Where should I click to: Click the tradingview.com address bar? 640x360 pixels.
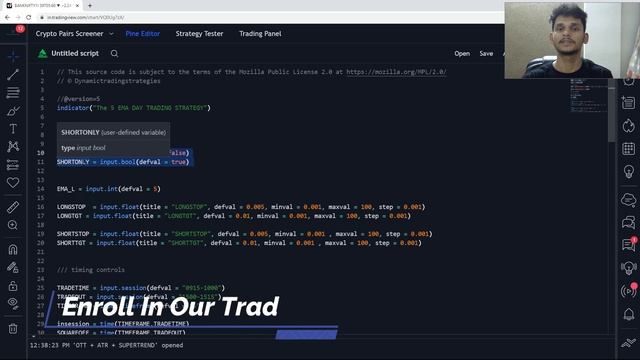coord(85,18)
